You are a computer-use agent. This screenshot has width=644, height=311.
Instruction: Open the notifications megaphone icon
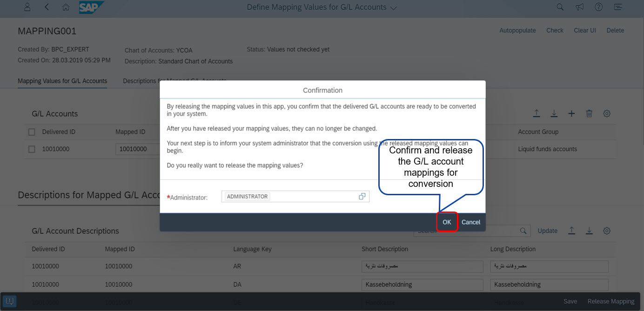click(x=579, y=7)
